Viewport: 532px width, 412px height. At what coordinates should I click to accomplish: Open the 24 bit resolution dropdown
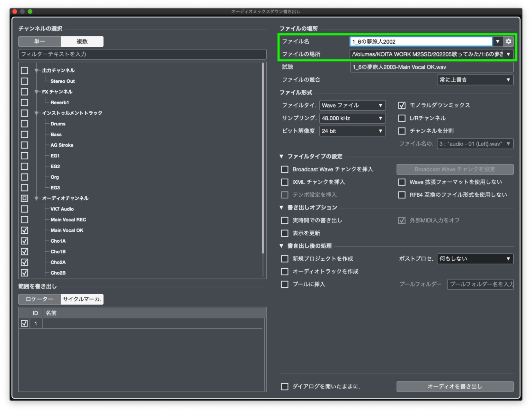(352, 131)
